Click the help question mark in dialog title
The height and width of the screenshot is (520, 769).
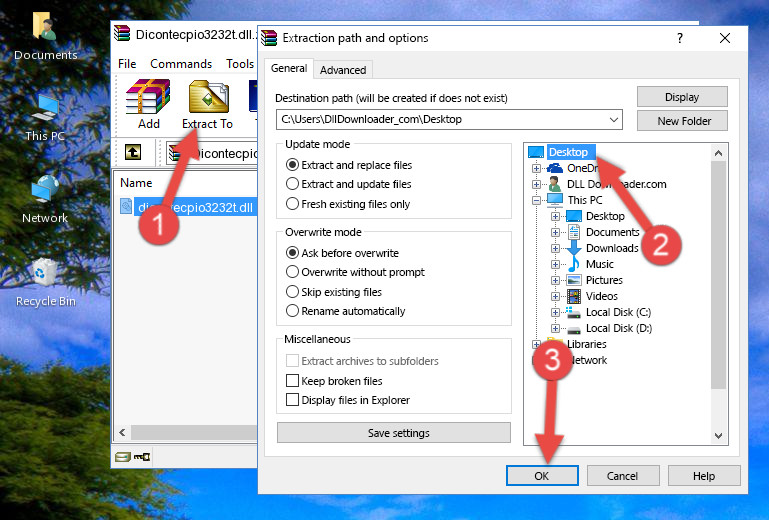[x=680, y=38]
